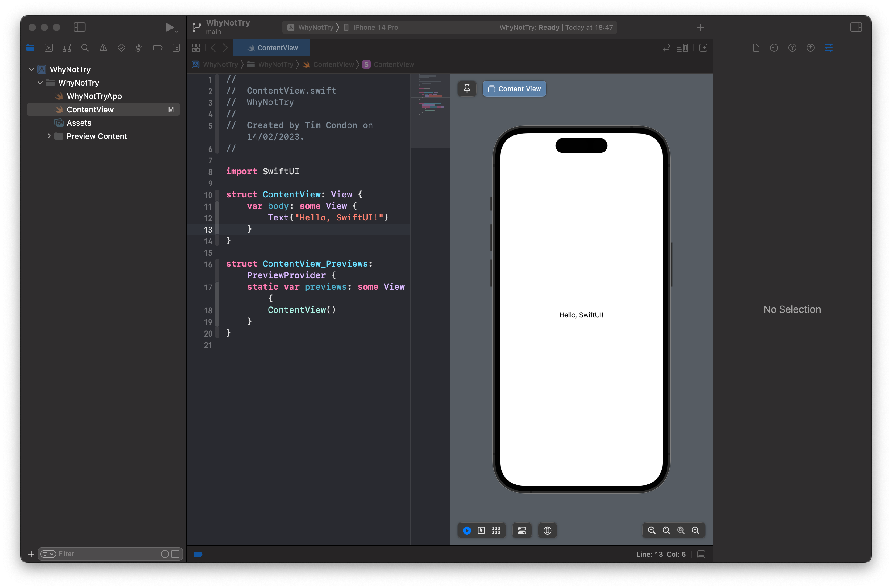
Task: Open preview Variants menu
Action: pyautogui.click(x=496, y=530)
